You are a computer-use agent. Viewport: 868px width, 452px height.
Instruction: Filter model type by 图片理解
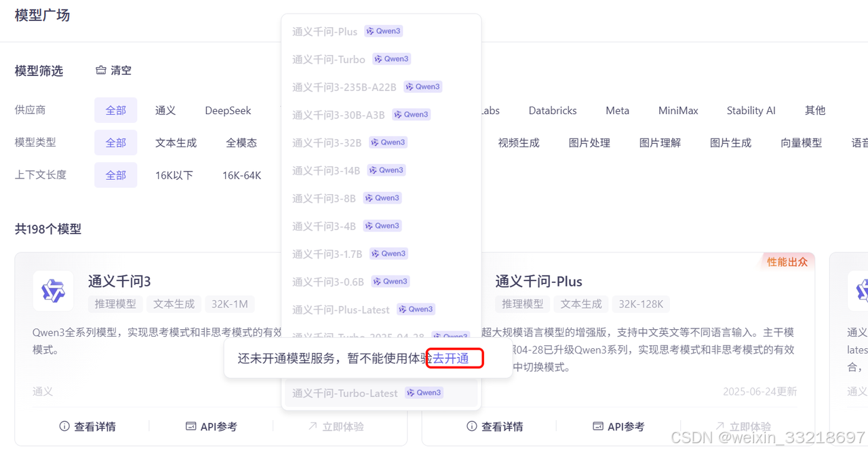coord(660,143)
